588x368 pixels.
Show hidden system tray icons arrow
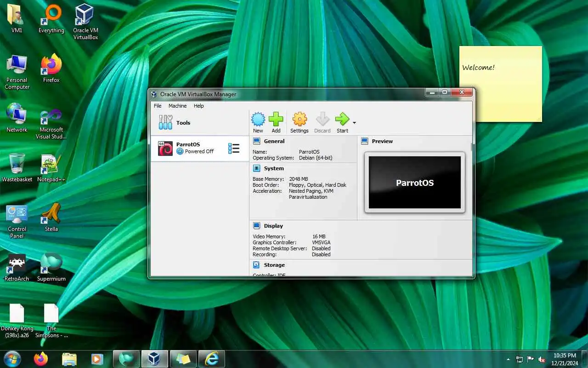[508, 359]
